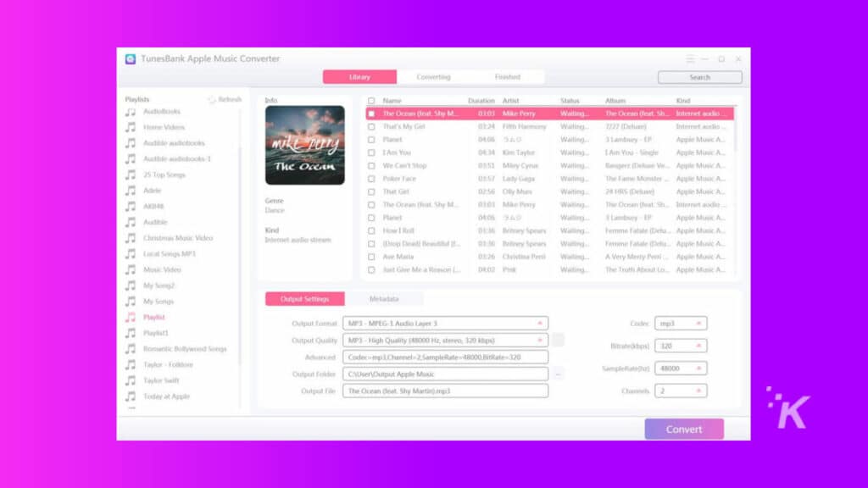Select the Audible playlist label

point(155,223)
